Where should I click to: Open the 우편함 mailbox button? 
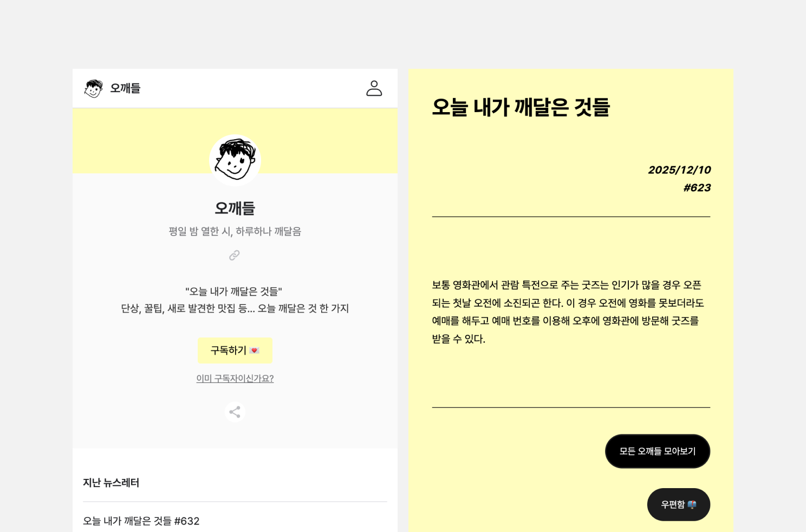pos(678,504)
